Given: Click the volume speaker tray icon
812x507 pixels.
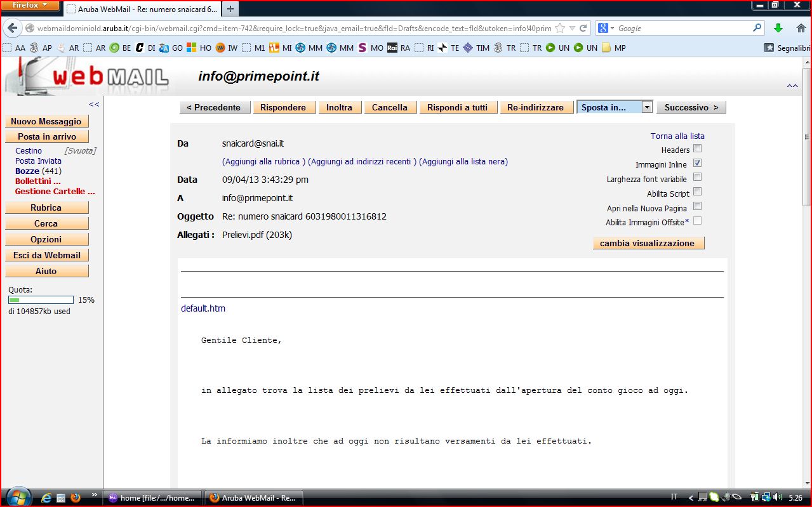Looking at the screenshot, I should 777,497.
